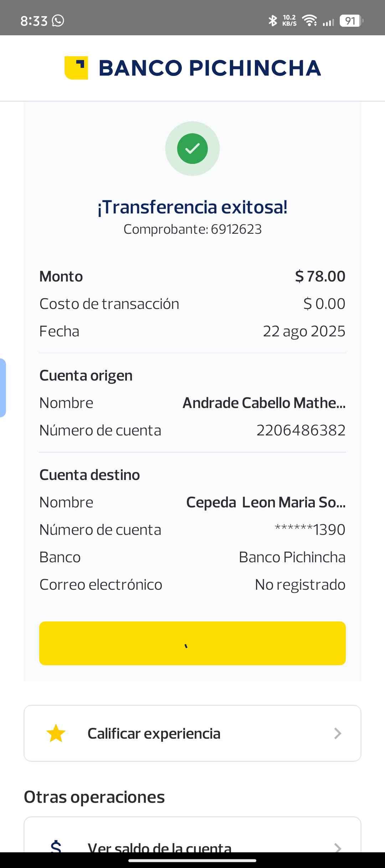Tap the battery level indicator

point(351,21)
